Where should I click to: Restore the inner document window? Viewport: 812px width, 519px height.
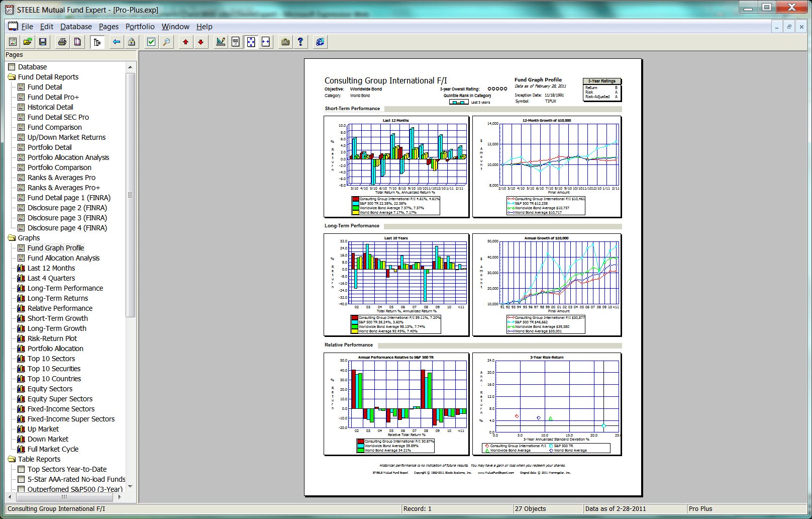(x=789, y=27)
